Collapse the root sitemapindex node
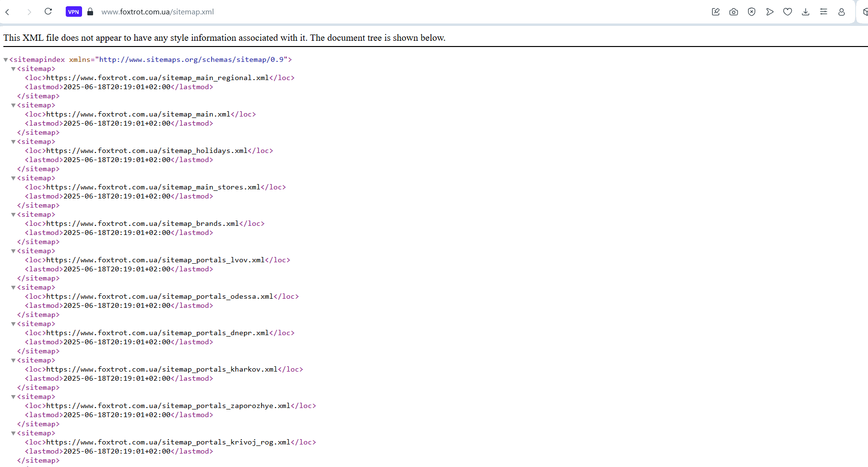 point(6,60)
